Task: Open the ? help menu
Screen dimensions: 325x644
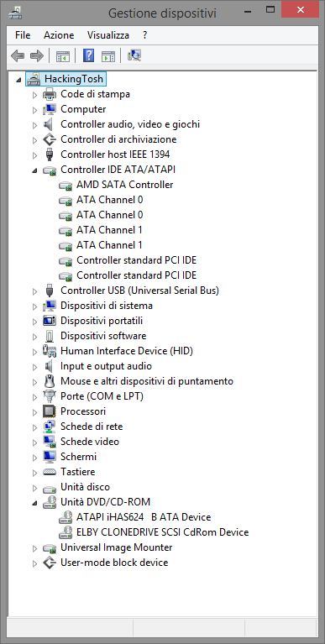Action: click(x=145, y=35)
